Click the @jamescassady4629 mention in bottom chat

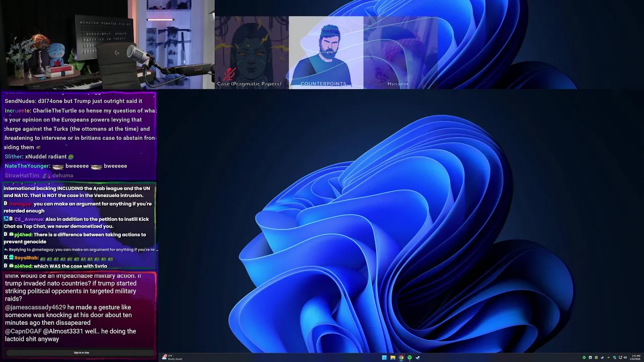coord(35,307)
